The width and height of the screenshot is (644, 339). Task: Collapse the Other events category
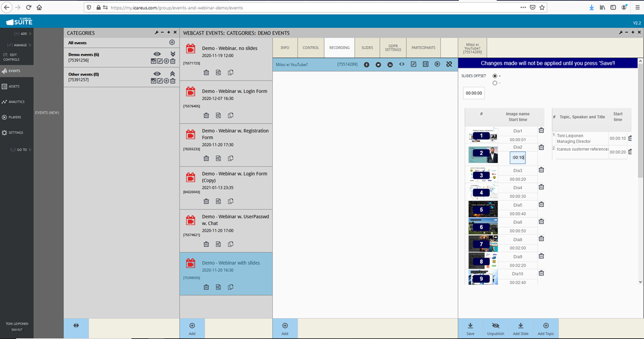(x=172, y=74)
